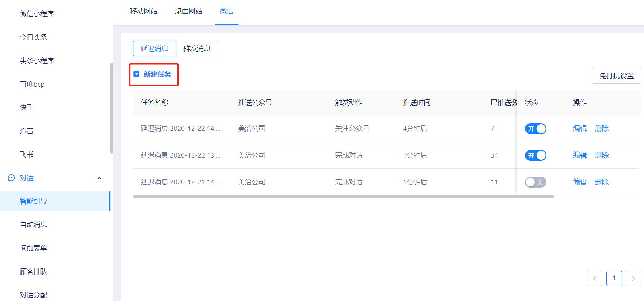Click the 任务名称 column header
This screenshot has width=644, height=301.
[x=154, y=102]
